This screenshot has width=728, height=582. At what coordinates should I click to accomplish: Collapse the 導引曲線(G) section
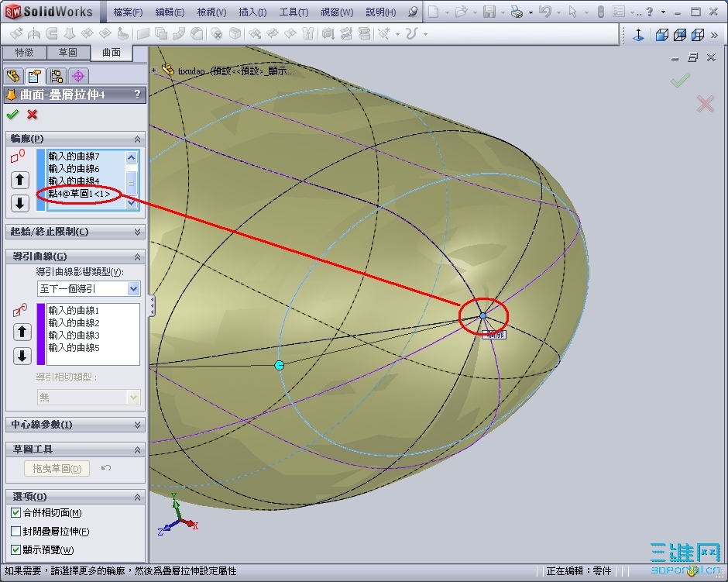click(x=137, y=257)
